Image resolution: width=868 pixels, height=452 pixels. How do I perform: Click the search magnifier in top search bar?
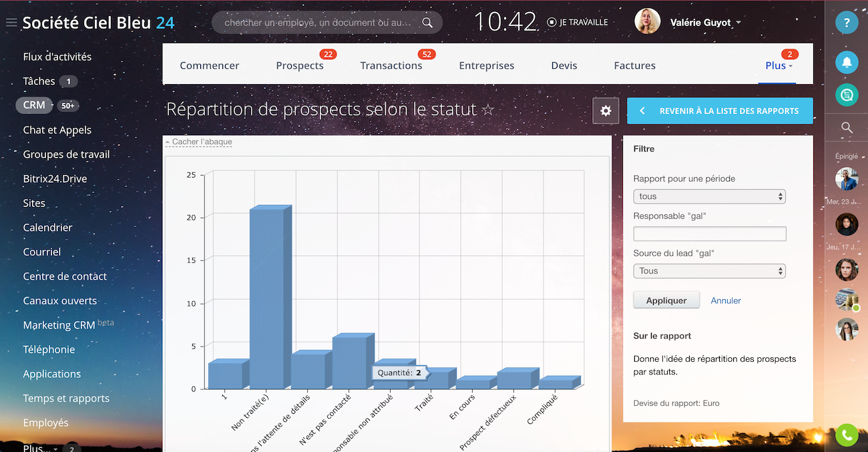coord(427,23)
